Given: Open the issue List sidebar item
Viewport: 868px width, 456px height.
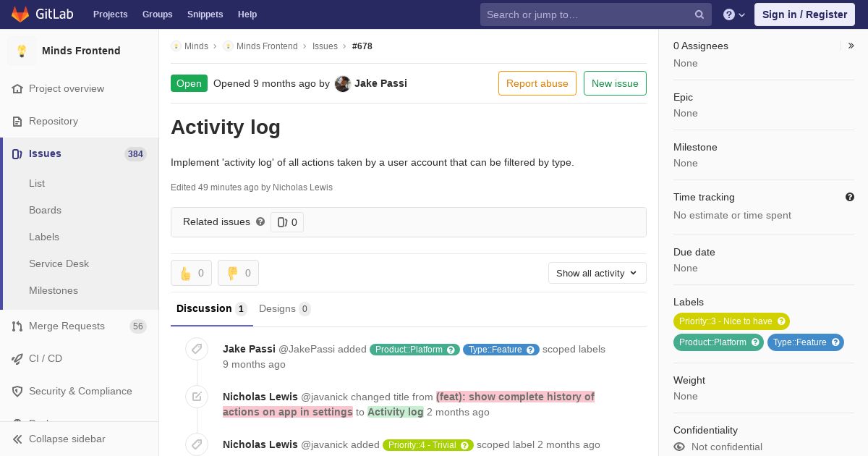Looking at the screenshot, I should 37,184.
